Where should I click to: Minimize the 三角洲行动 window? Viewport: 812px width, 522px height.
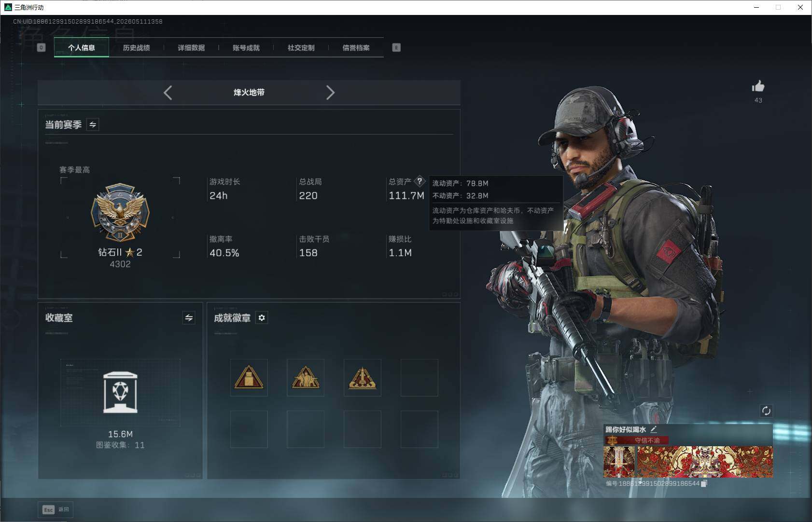(x=756, y=7)
